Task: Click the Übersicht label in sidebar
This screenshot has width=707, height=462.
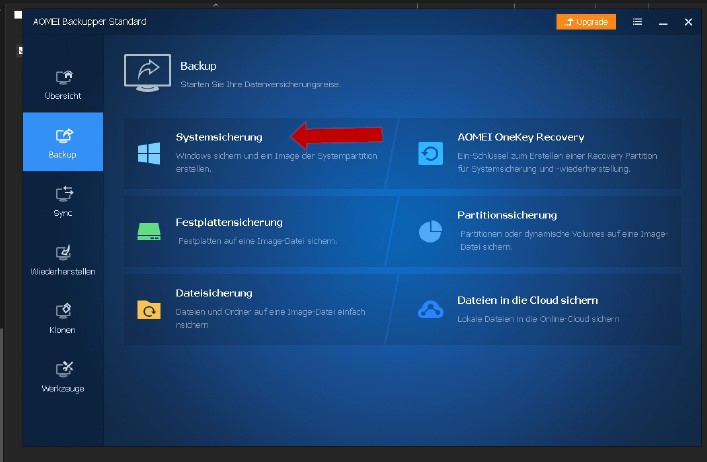Action: (63, 96)
